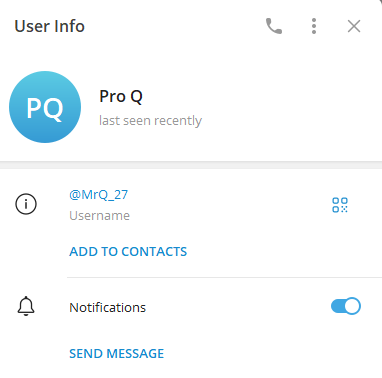The image size is (382, 378).
Task: Start a voice call with Pro Q
Action: pyautogui.click(x=274, y=26)
